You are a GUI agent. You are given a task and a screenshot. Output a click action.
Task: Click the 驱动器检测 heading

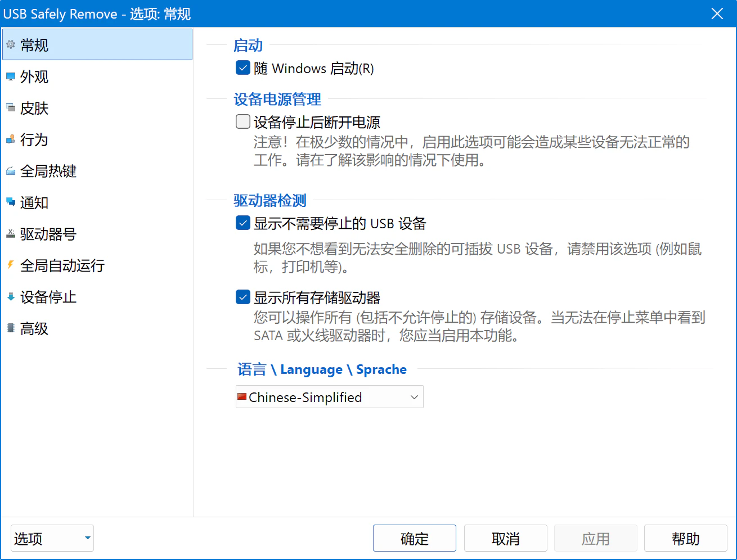coord(270,200)
